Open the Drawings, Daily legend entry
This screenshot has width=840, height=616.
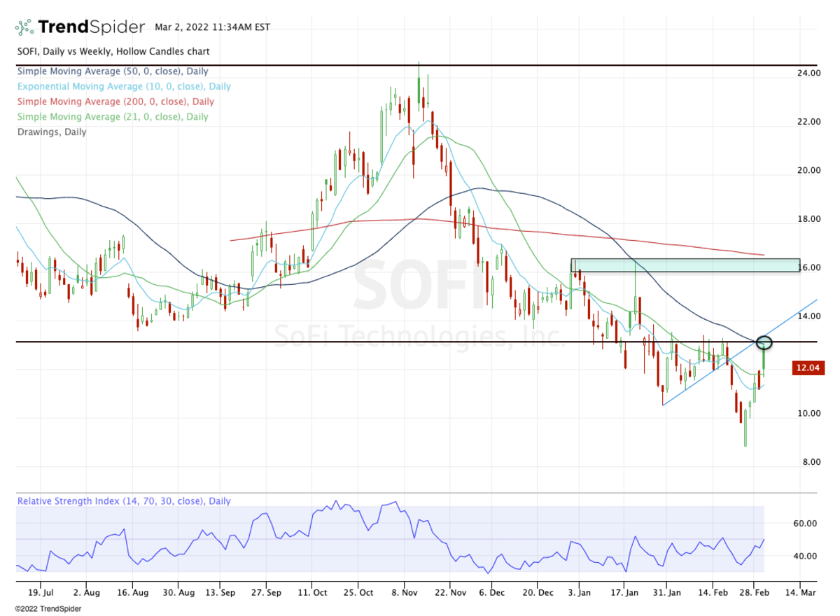coord(52,132)
